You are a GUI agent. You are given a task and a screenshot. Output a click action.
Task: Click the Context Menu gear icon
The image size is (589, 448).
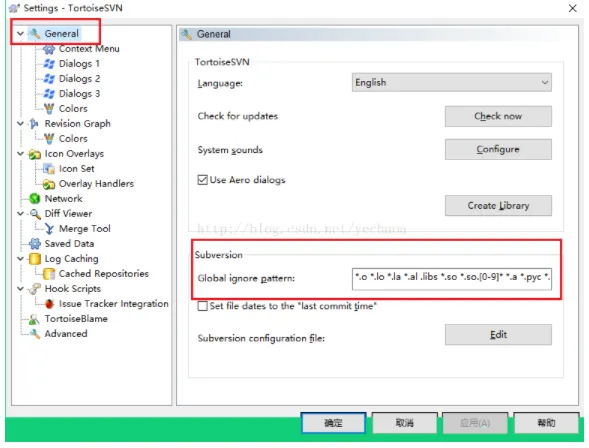tap(49, 49)
